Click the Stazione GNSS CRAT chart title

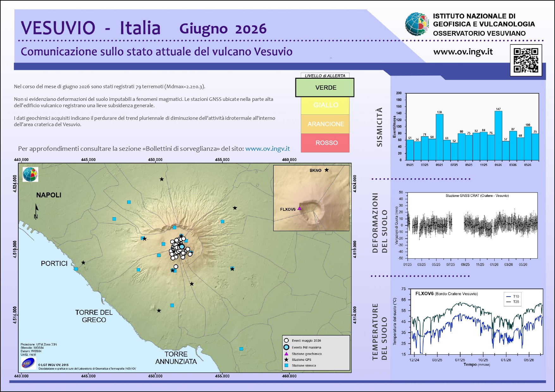(x=477, y=196)
